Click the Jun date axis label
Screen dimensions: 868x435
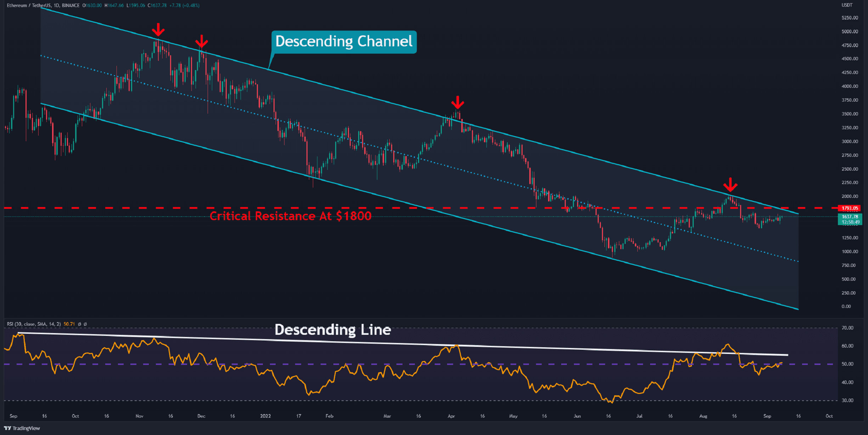pyautogui.click(x=577, y=416)
